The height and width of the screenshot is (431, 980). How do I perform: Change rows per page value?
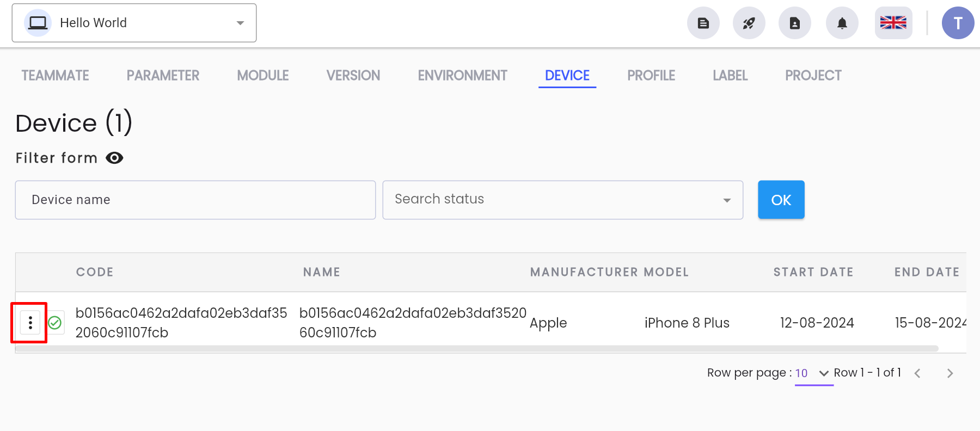[x=813, y=373]
